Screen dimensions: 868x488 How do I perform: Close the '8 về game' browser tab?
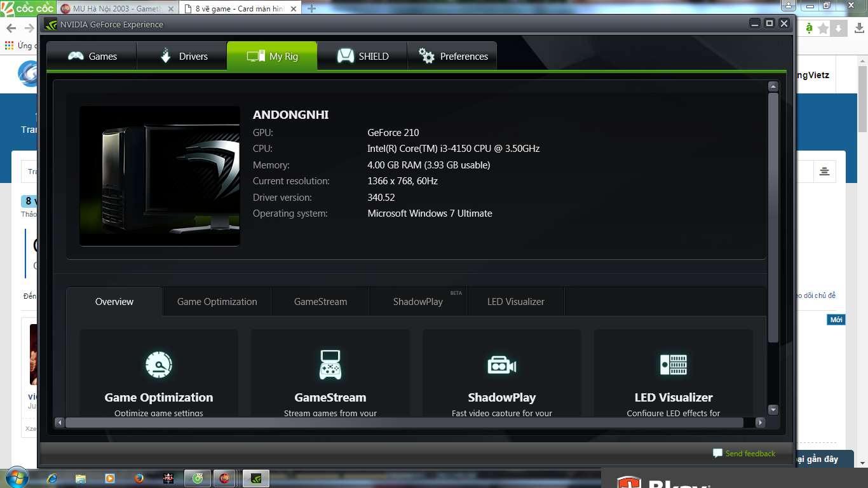[292, 9]
